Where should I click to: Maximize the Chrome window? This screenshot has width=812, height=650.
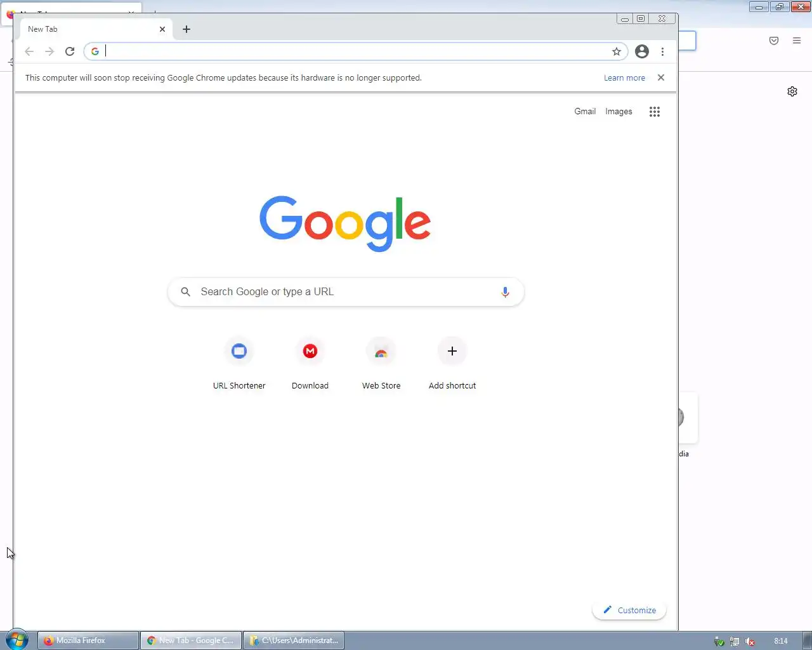pyautogui.click(x=641, y=19)
